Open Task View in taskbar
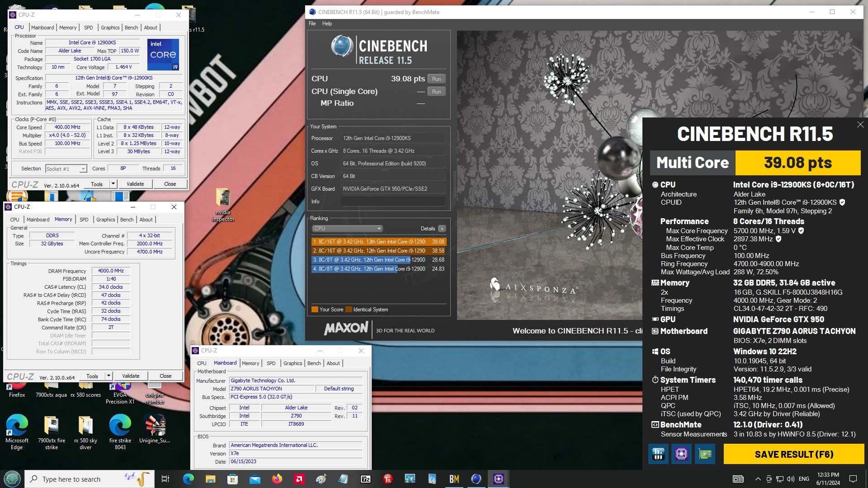This screenshot has width=868, height=488. coord(165,479)
